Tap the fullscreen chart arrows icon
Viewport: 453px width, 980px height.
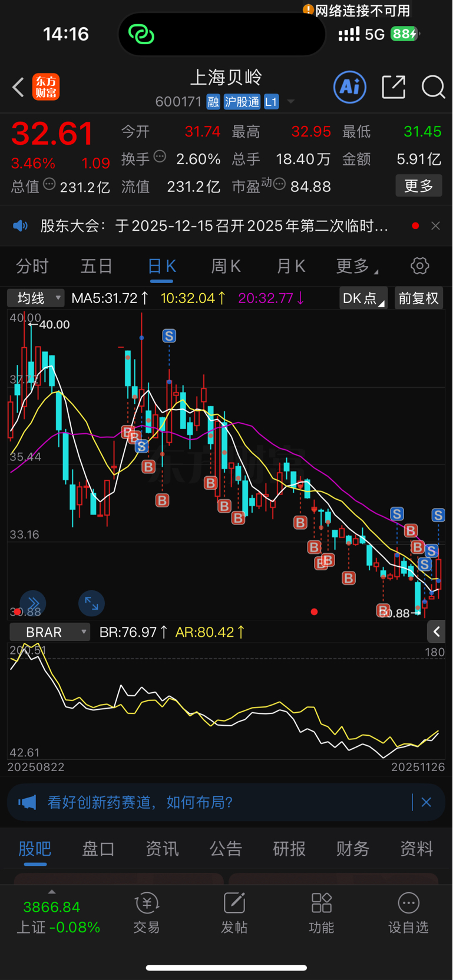point(91,603)
